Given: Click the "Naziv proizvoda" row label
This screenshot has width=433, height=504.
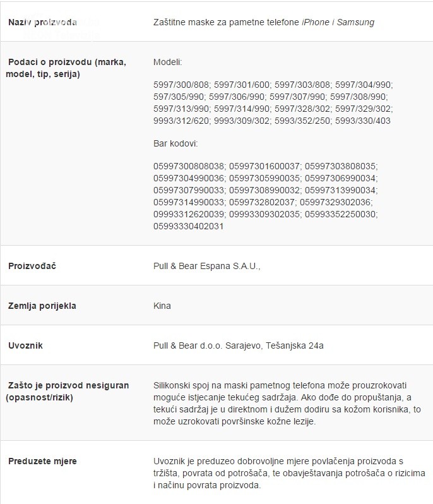Looking at the screenshot, I should [42, 22].
